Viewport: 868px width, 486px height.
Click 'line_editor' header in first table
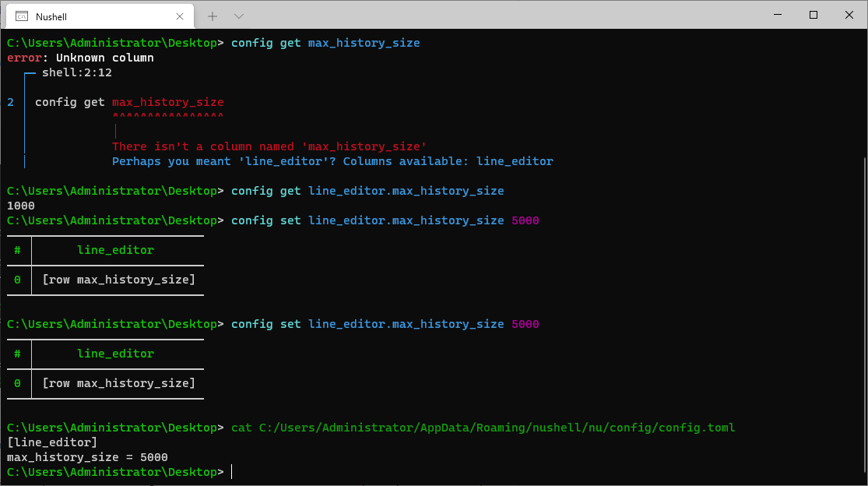coord(115,250)
